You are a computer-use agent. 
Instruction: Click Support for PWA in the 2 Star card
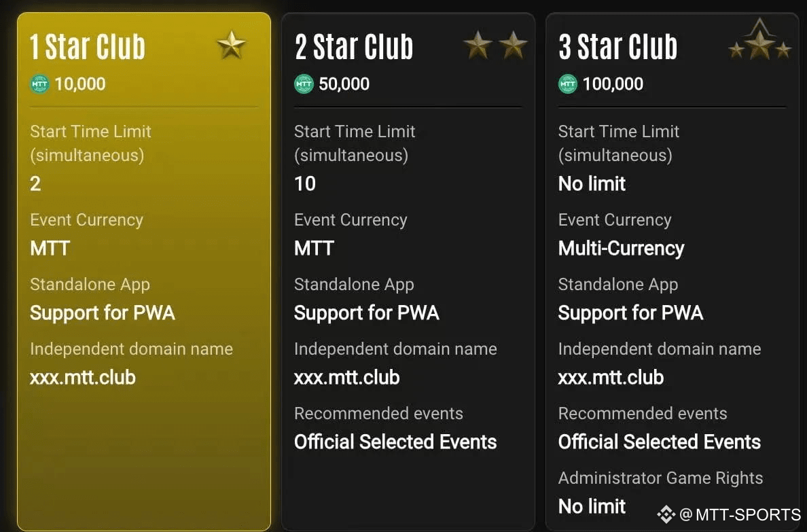click(x=366, y=313)
